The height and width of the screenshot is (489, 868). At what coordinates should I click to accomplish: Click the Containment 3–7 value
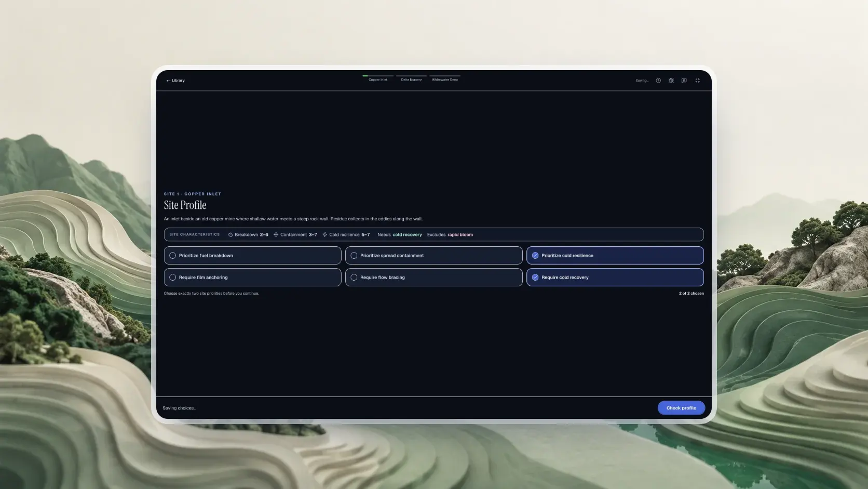point(313,235)
